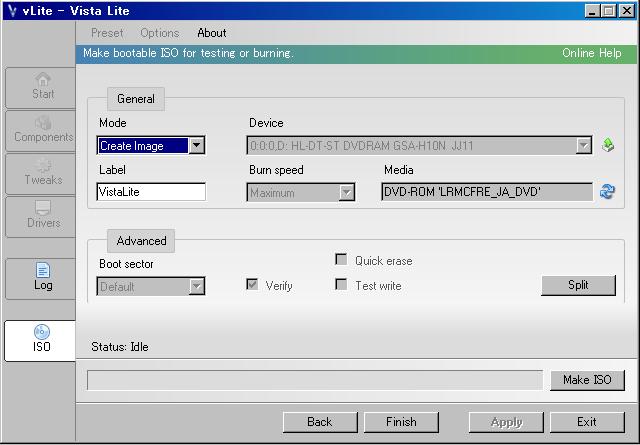
Task: Click the blue refresh media icon
Action: click(x=607, y=191)
